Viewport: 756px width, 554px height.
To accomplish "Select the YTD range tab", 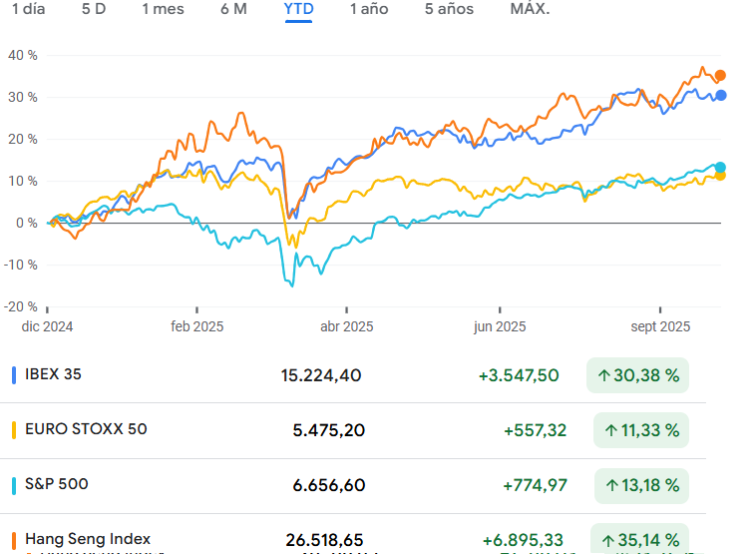I will click(x=299, y=9).
